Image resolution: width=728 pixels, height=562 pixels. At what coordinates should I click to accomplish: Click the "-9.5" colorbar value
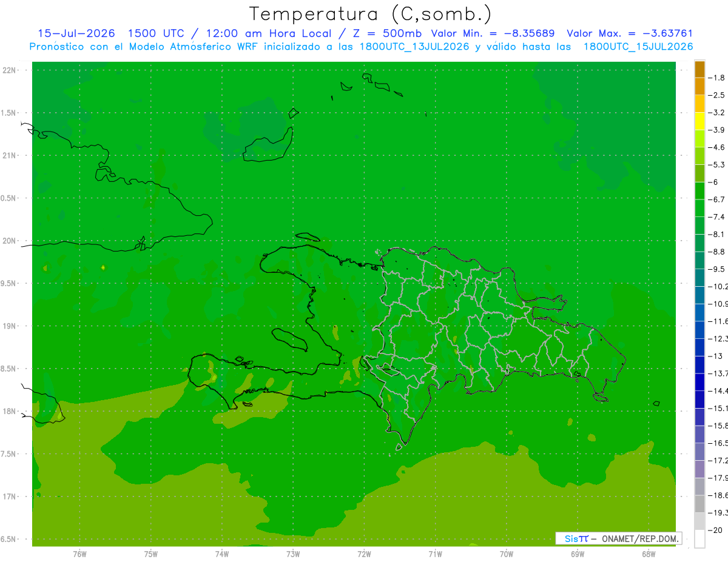point(716,269)
